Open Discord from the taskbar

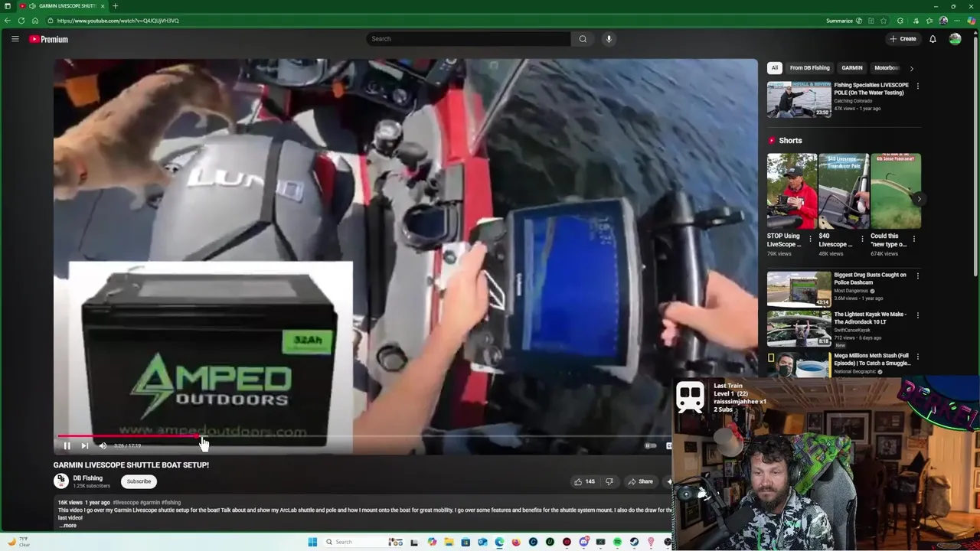click(583, 542)
